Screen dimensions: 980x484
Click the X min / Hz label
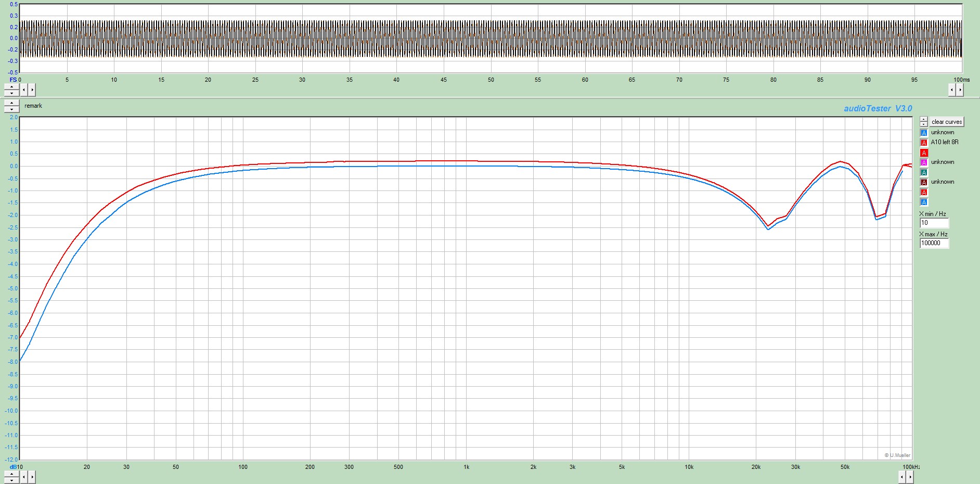click(x=933, y=214)
